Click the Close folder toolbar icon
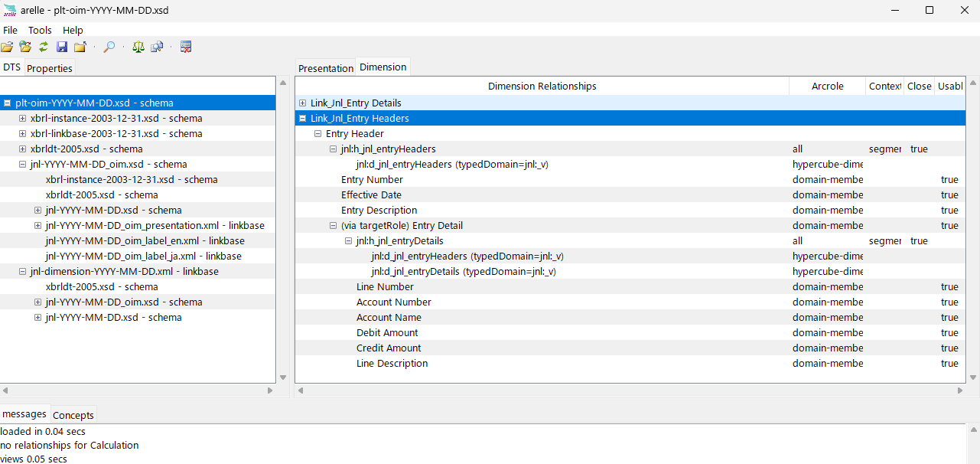Viewport: 980px width, 464px height. click(80, 47)
